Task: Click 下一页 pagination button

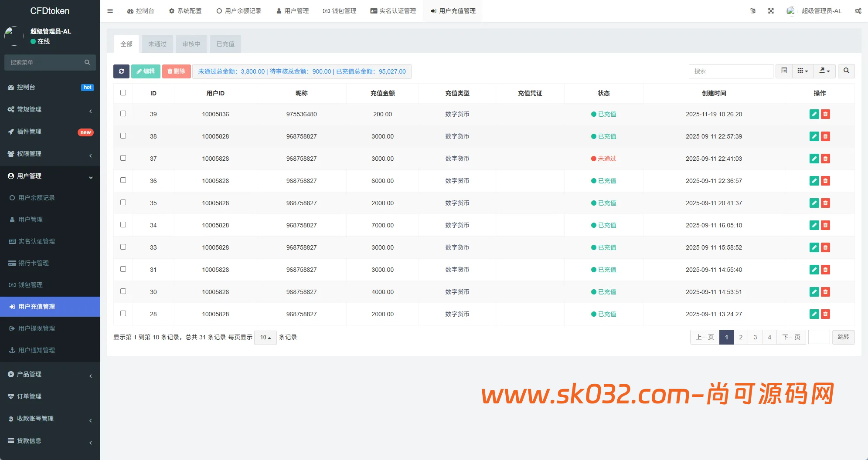Action: (791, 337)
